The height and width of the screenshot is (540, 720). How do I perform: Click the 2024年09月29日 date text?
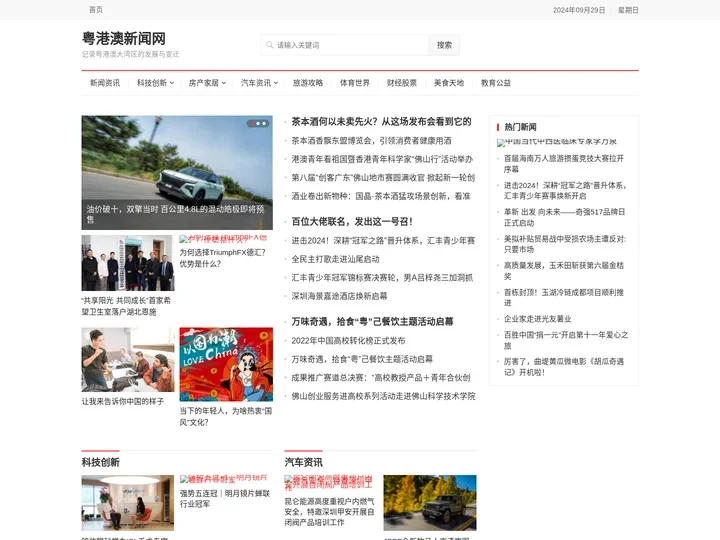579,10
